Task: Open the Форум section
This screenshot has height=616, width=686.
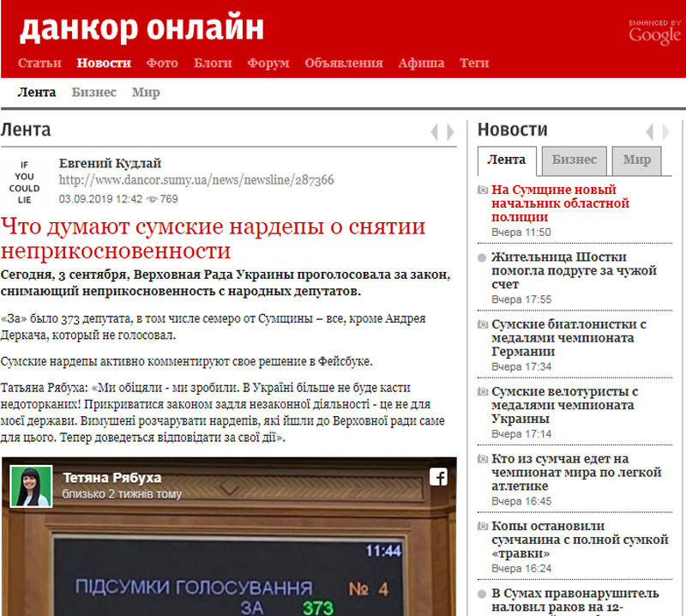Action: [268, 63]
